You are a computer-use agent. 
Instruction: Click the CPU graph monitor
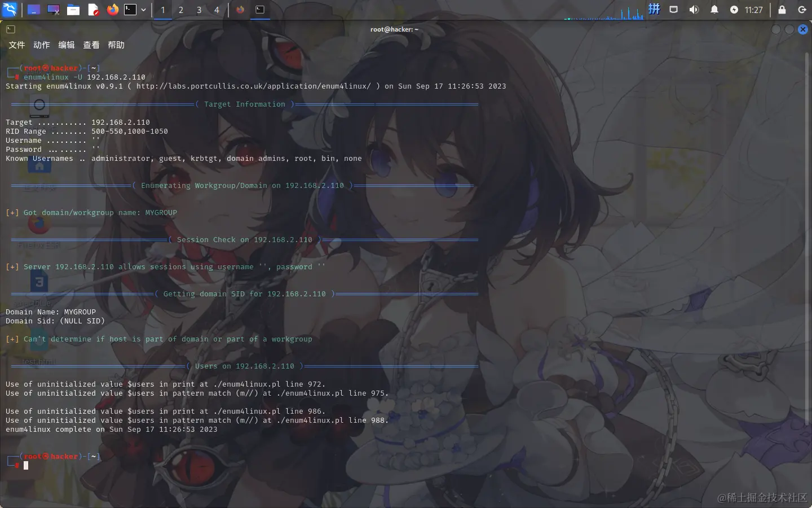click(x=604, y=12)
